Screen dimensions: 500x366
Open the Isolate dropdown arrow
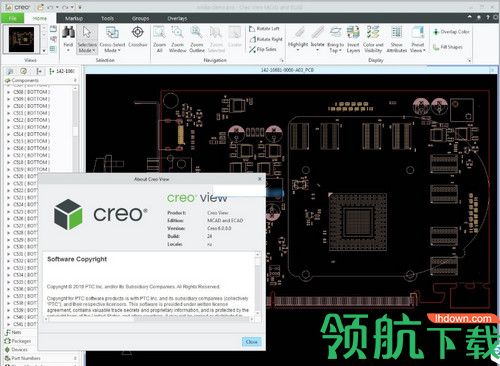pos(317,50)
